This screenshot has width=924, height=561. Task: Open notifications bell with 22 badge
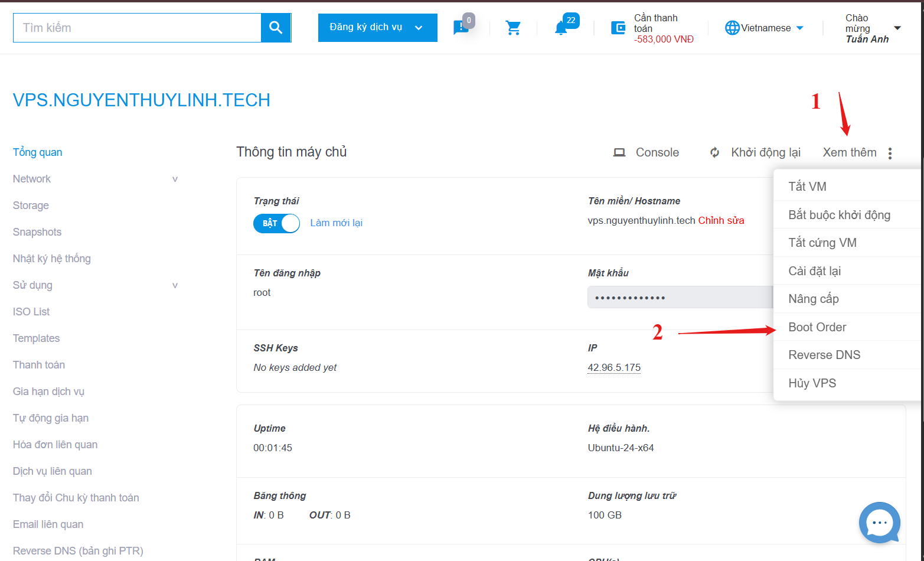(561, 28)
